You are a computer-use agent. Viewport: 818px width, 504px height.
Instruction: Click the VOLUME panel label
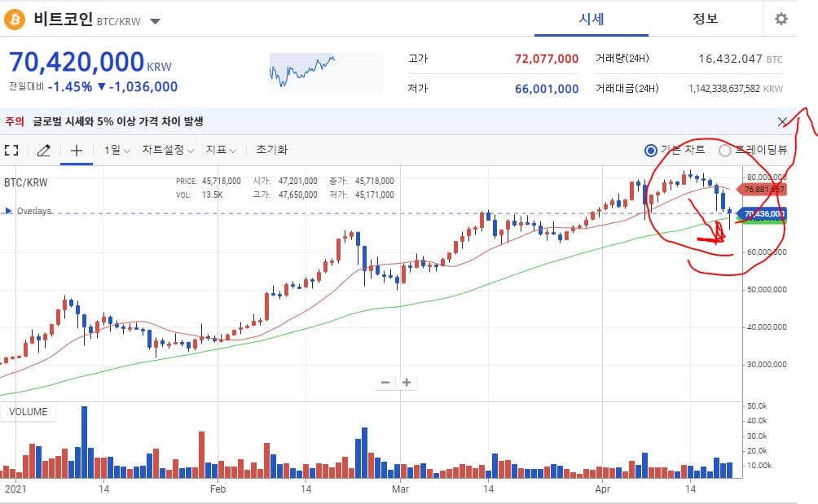(x=29, y=412)
